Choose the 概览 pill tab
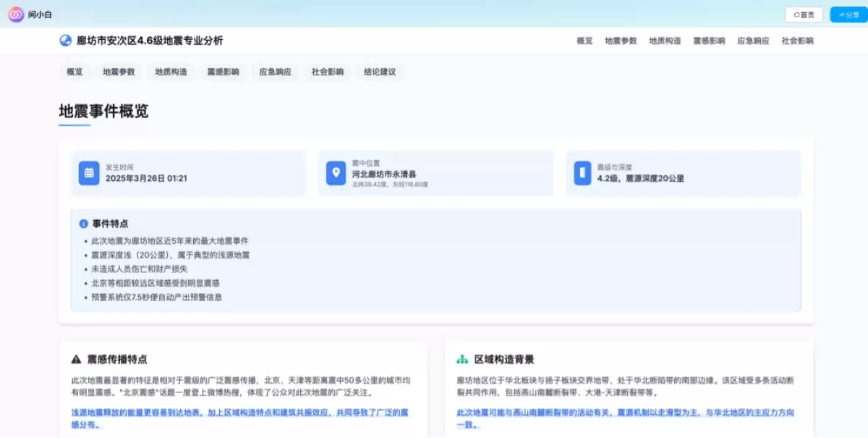The image size is (868, 438). click(x=75, y=72)
